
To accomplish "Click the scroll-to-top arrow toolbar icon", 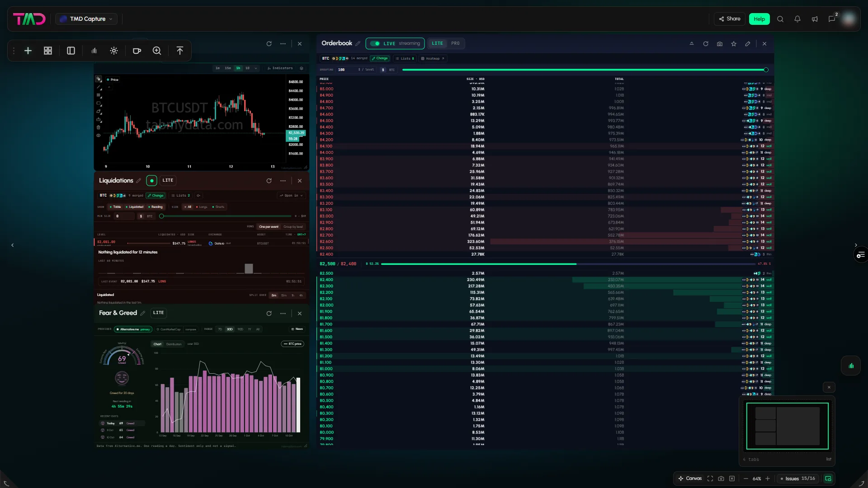I will pos(180,51).
